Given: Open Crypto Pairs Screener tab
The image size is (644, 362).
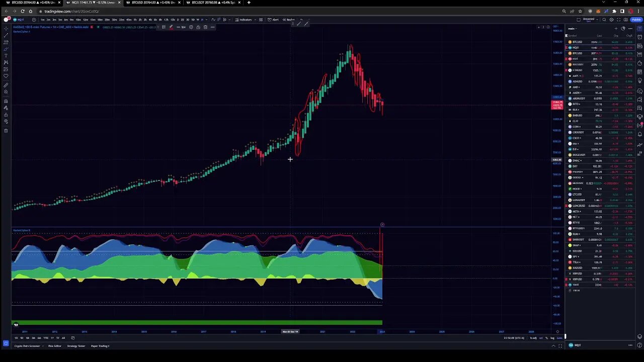Looking at the screenshot, I should tap(27, 346).
